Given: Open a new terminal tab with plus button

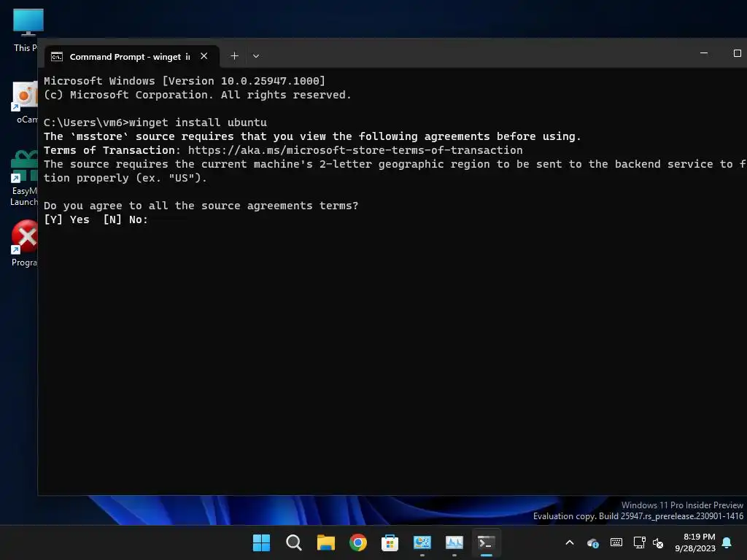Looking at the screenshot, I should (234, 56).
